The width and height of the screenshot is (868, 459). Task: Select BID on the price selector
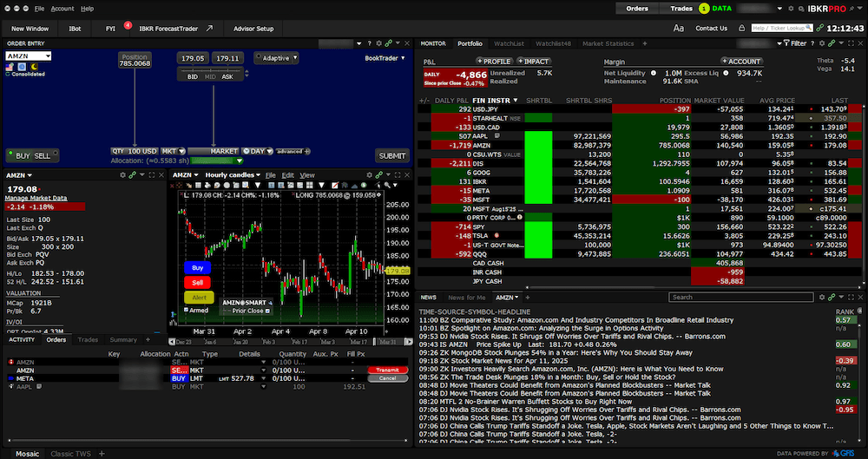(192, 77)
